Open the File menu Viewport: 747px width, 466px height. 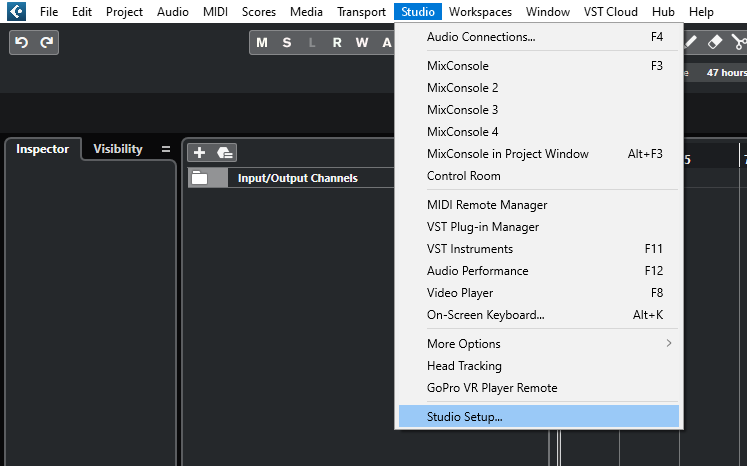pos(49,11)
